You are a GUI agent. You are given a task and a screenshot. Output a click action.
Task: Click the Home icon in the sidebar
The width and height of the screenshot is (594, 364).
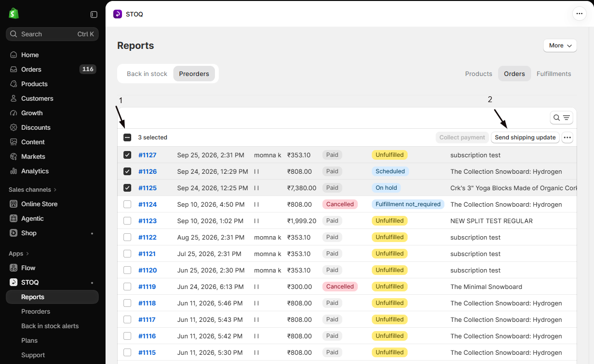14,55
